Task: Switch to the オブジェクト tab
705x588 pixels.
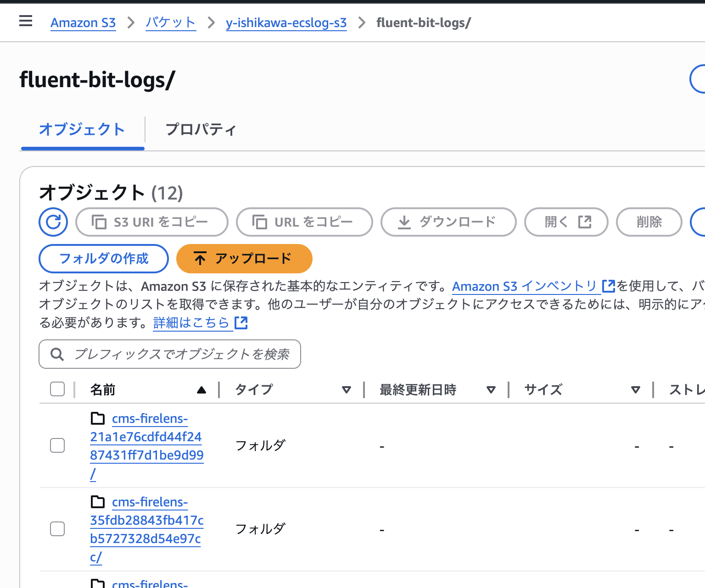Action: pos(82,129)
